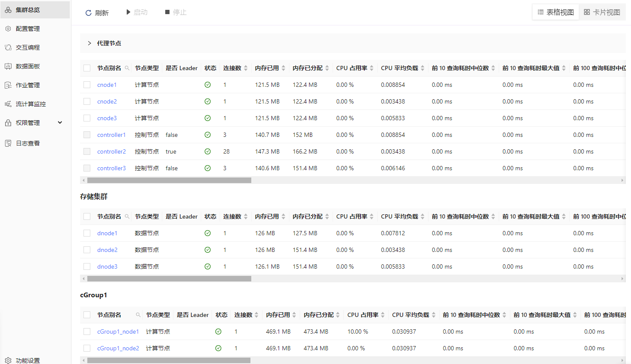Viewport: 631px width, 364px height.
Task: Switch to 卡片视图 card view
Action: pyautogui.click(x=602, y=12)
